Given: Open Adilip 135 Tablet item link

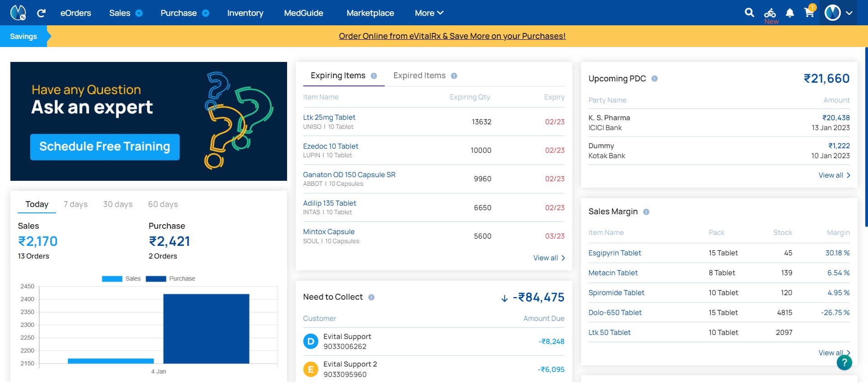Looking at the screenshot, I should click(x=330, y=203).
